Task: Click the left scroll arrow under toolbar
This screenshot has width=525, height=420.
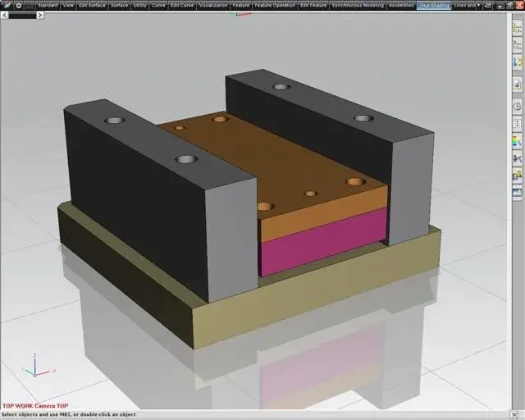Action: click(4, 15)
